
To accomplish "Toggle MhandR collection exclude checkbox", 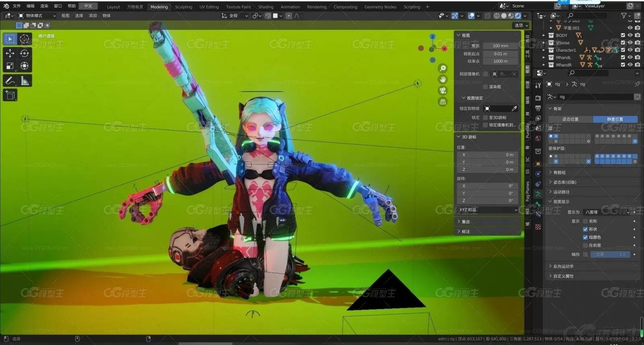I will 623,64.
